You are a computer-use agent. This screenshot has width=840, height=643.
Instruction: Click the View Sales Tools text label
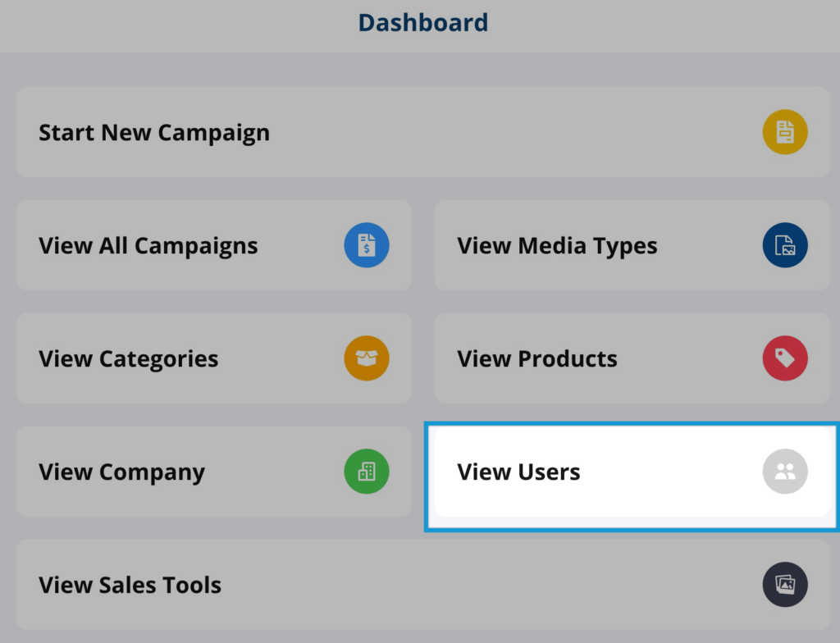(130, 585)
